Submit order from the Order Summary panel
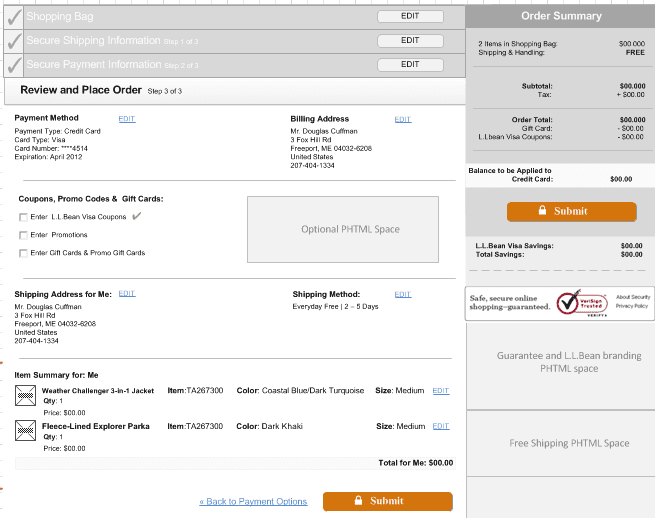This screenshot has height=518, width=655. click(571, 211)
